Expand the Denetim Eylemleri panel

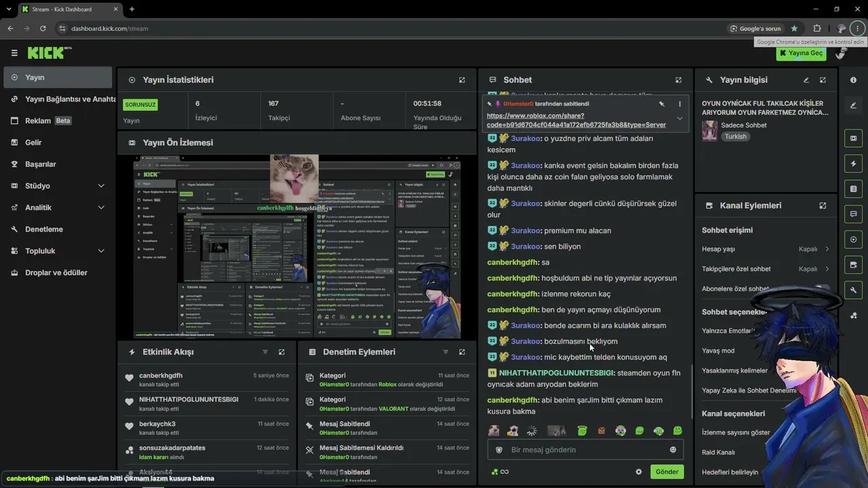462,352
